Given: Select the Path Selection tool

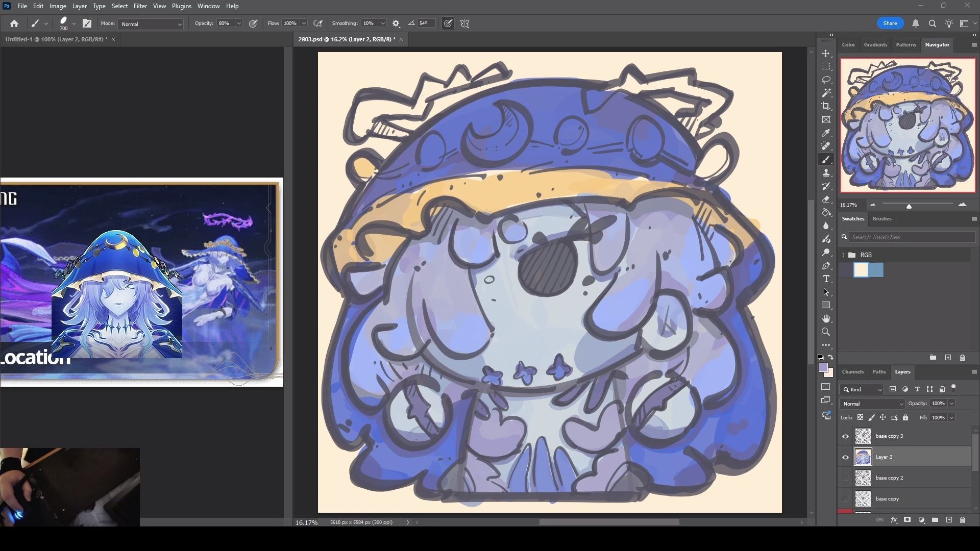Looking at the screenshot, I should 826,292.
